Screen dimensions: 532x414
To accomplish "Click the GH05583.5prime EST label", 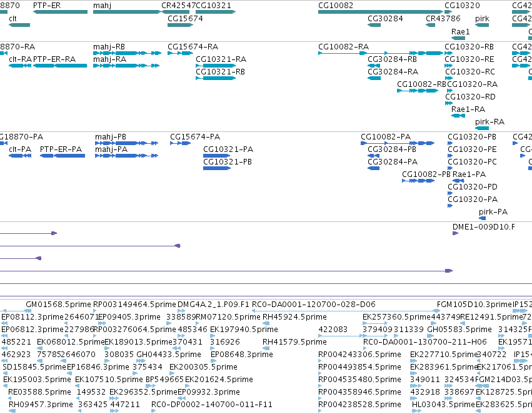I will coord(459,330).
